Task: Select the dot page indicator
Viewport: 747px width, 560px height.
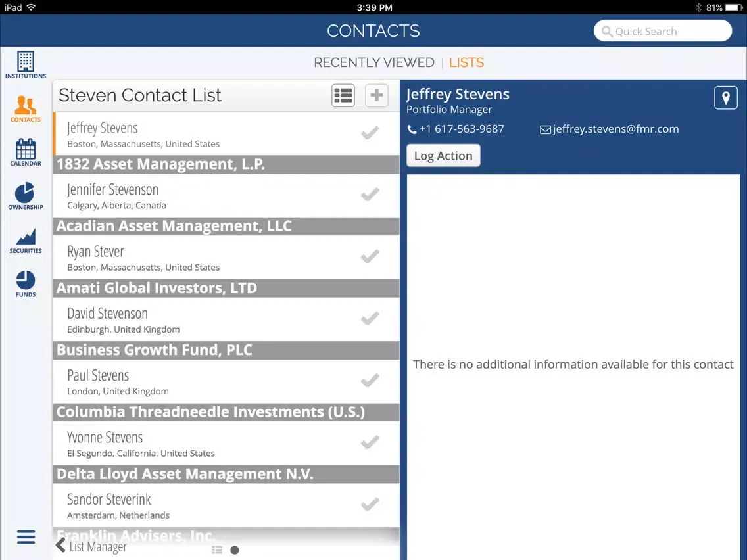Action: click(234, 550)
